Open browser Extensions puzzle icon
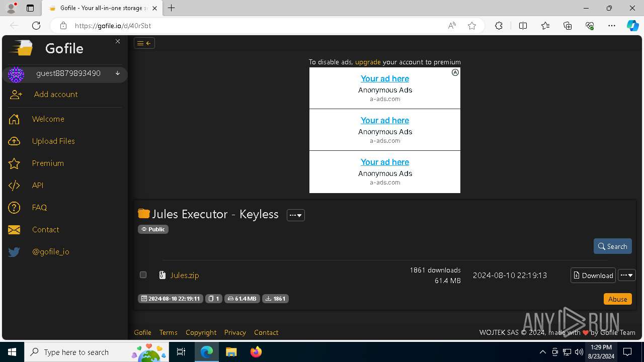The height and width of the screenshot is (362, 644). [499, 26]
